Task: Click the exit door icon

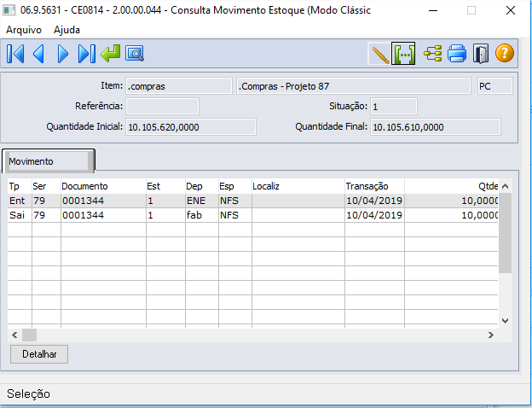Action: pos(481,54)
